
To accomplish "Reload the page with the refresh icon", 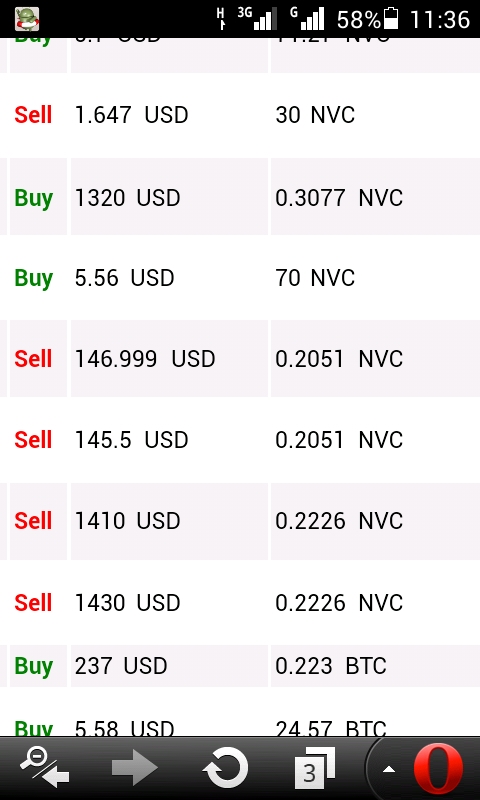I will coord(225,767).
